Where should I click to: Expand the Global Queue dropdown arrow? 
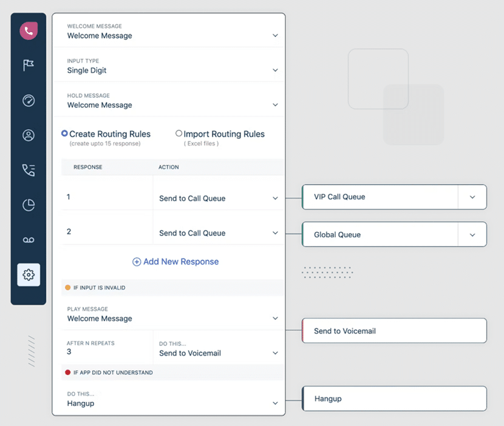point(472,235)
